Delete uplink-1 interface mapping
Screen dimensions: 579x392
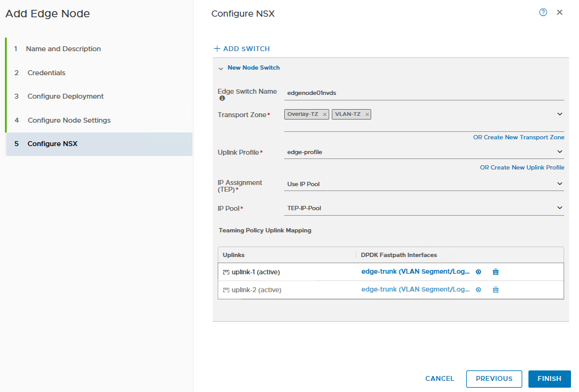pos(495,272)
